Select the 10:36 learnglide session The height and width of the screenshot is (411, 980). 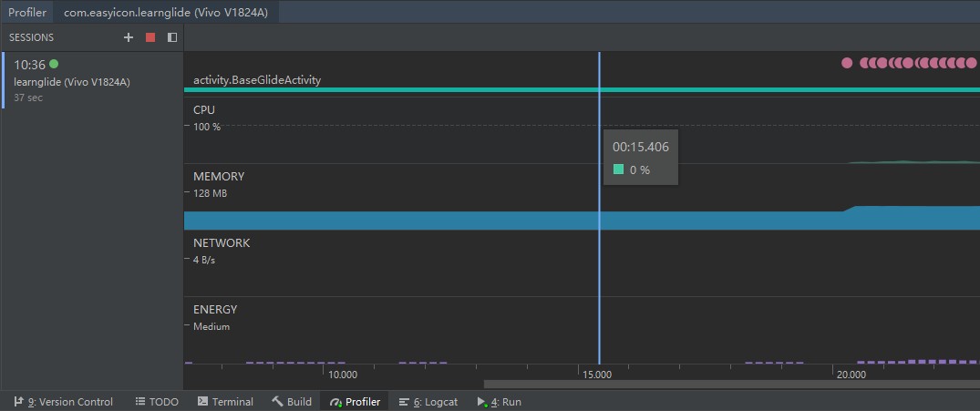tap(94, 80)
